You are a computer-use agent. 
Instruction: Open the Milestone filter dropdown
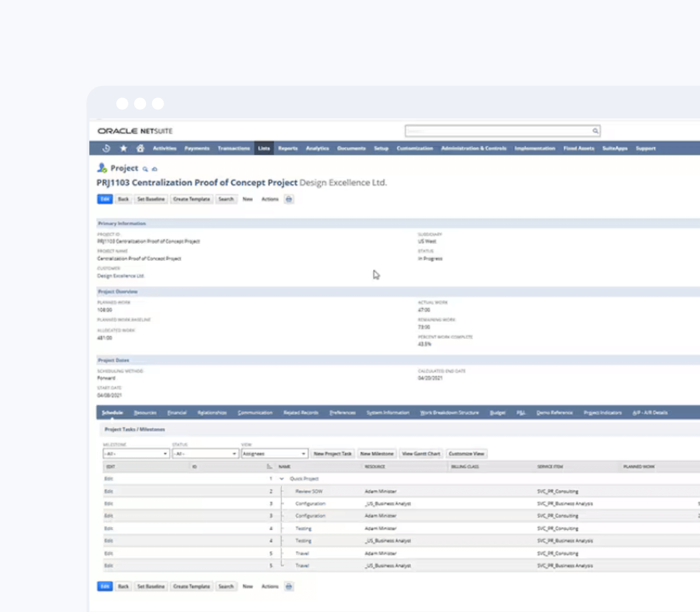(x=136, y=454)
